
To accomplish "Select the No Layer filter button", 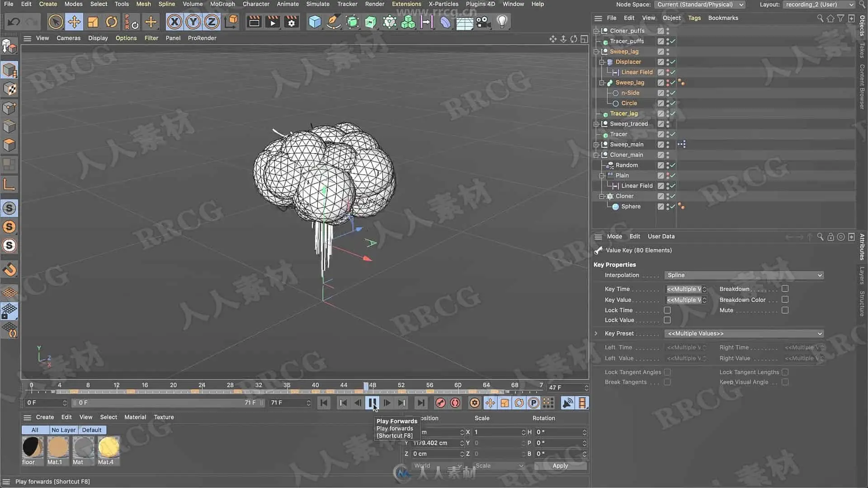I will pyautogui.click(x=63, y=430).
